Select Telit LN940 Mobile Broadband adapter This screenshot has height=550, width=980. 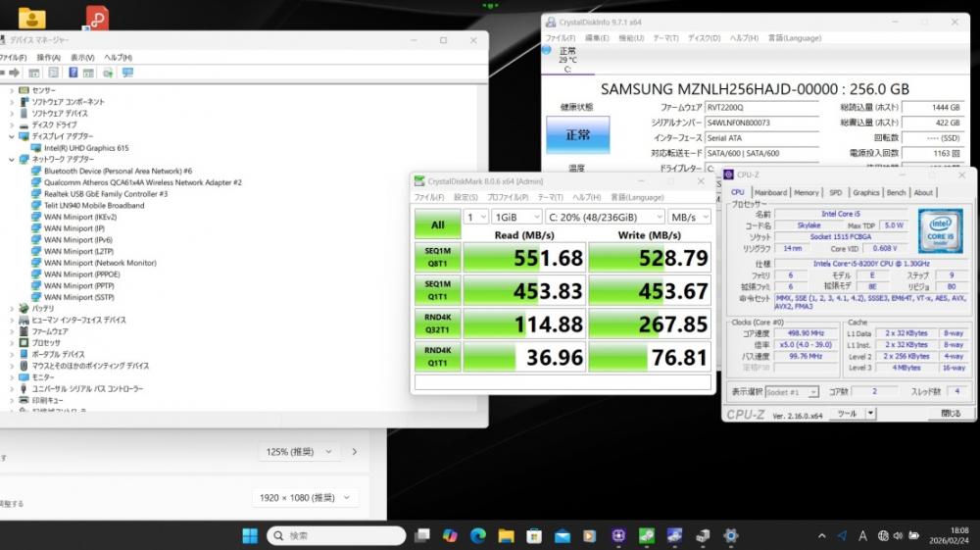pyautogui.click(x=94, y=205)
